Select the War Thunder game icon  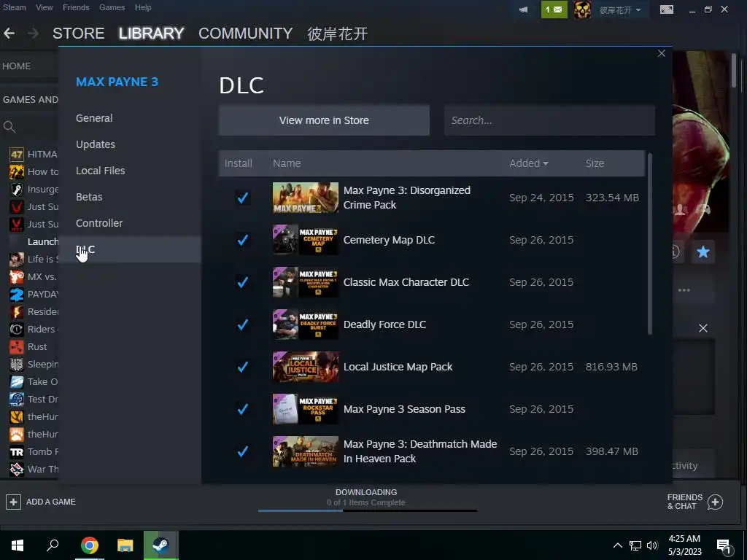coord(17,469)
